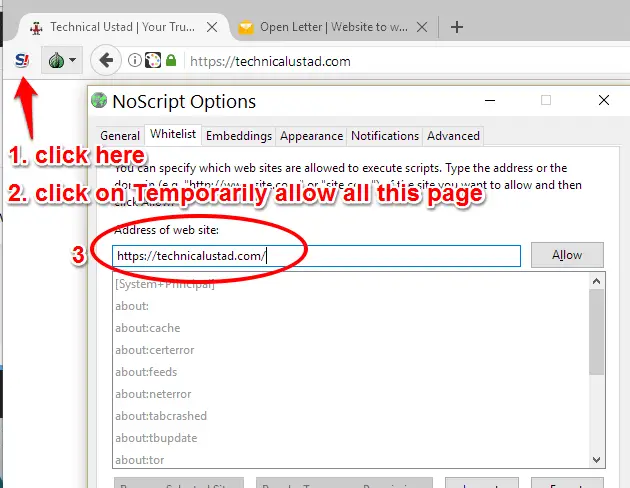630x488 pixels.
Task: Minimize the NoScript Options window
Action: 490,100
